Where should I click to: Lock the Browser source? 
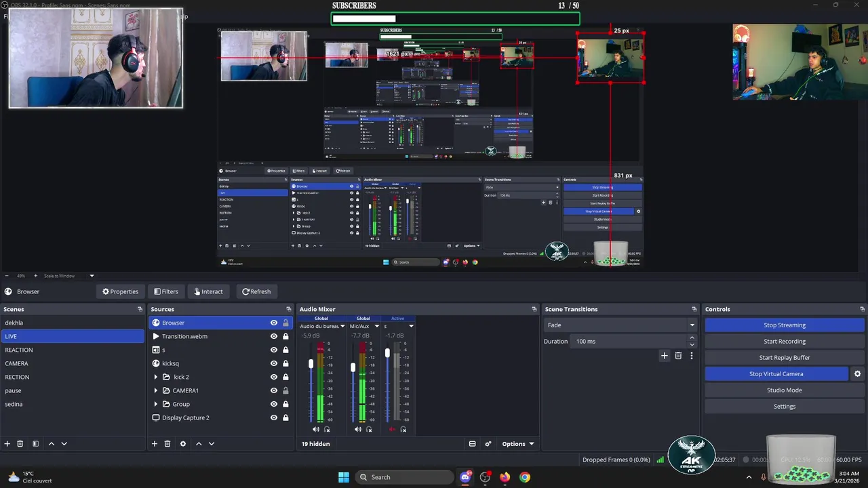point(285,323)
